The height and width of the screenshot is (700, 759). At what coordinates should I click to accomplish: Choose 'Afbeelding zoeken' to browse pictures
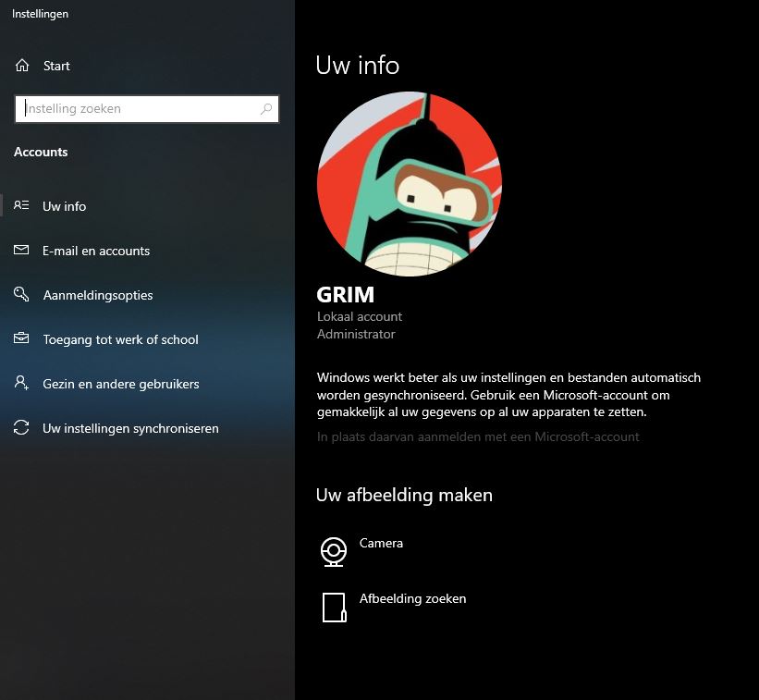(413, 599)
